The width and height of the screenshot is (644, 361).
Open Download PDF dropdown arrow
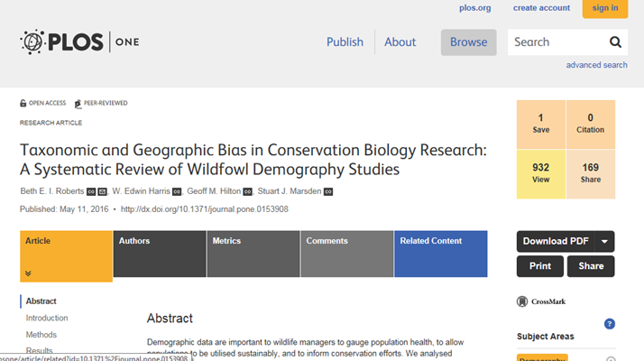(x=604, y=241)
